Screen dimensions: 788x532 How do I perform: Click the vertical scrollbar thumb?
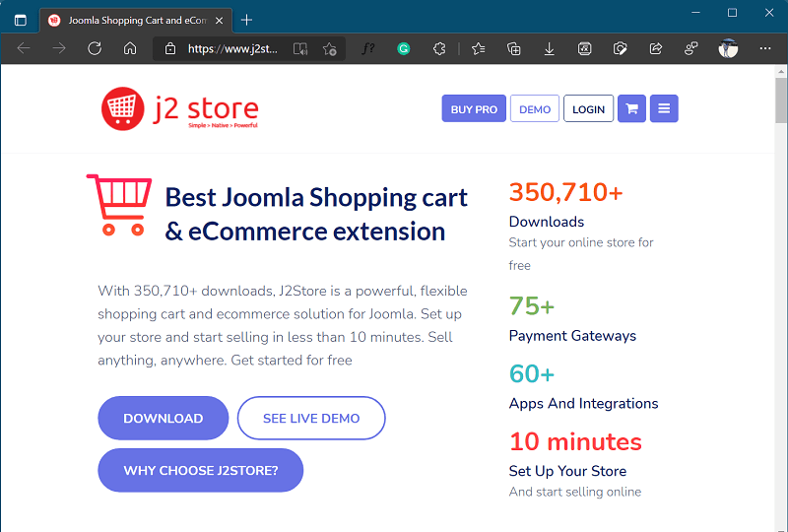pyautogui.click(x=781, y=100)
